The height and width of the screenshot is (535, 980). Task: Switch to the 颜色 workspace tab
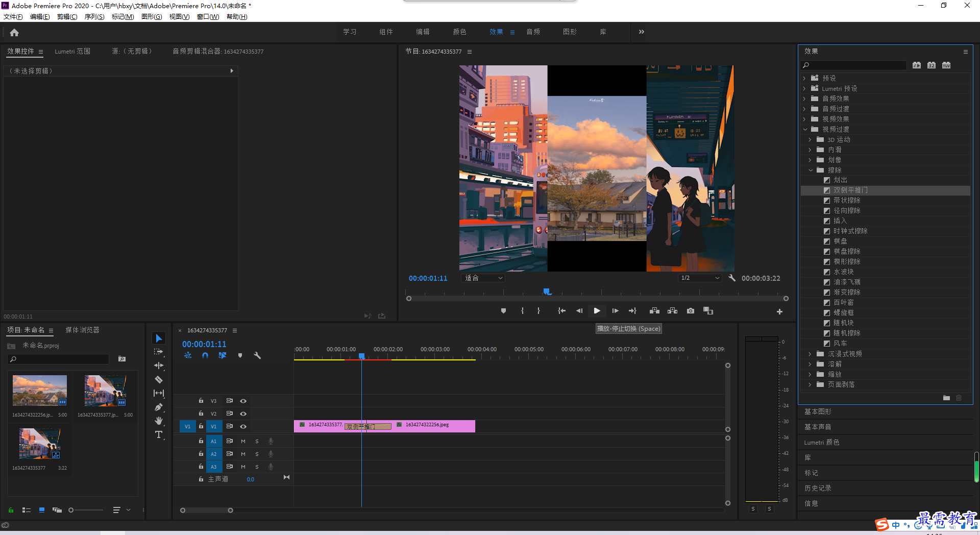(459, 32)
